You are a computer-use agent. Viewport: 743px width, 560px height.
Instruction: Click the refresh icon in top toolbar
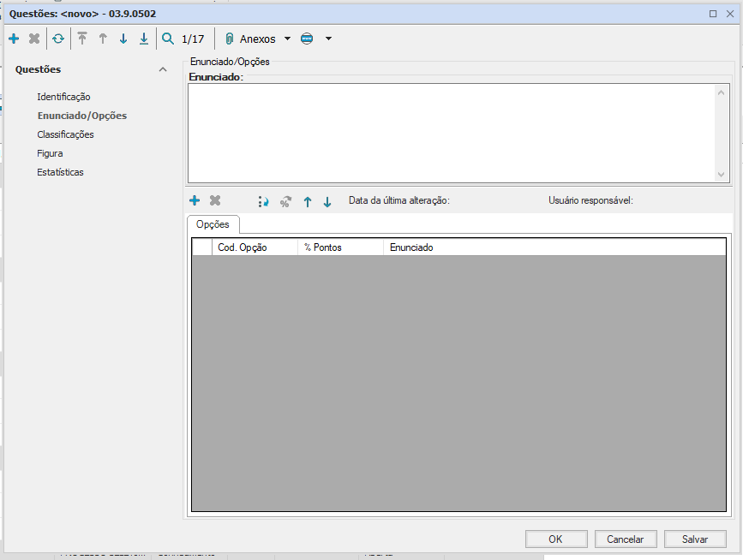pos(58,39)
